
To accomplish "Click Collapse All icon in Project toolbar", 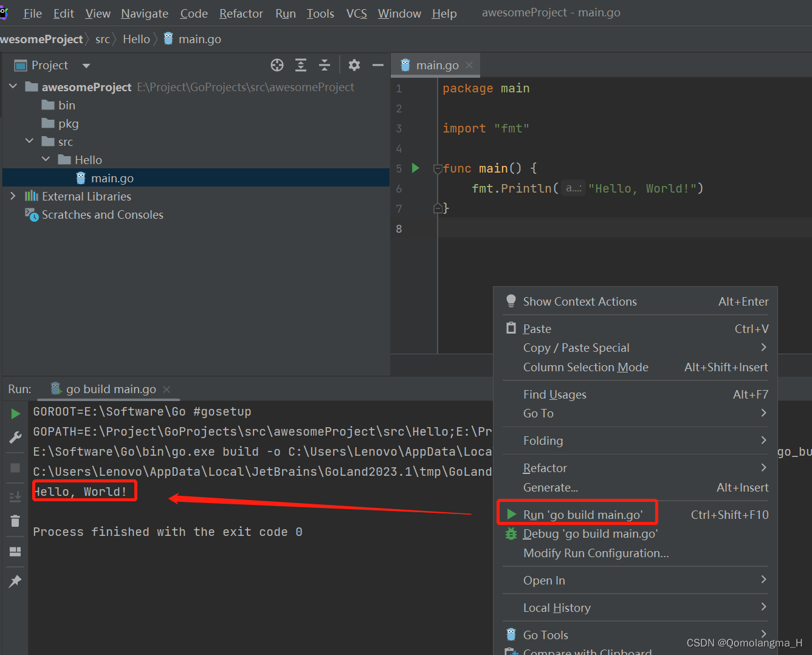I will 324,65.
